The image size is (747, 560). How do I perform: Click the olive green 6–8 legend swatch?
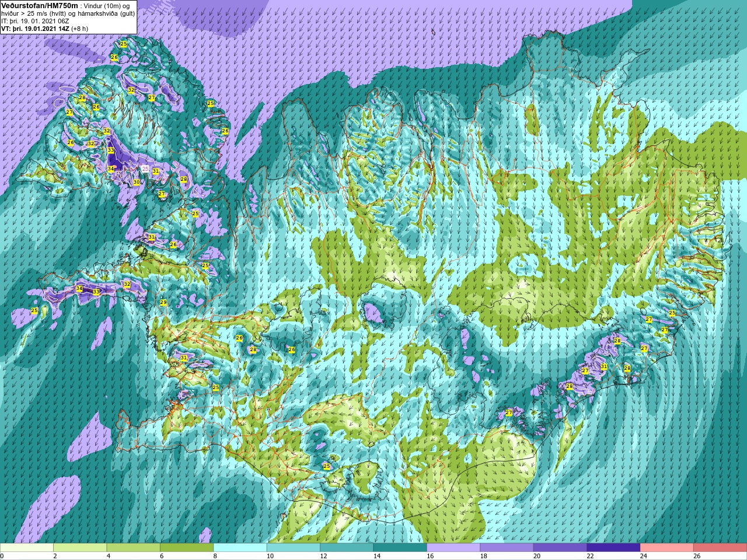click(x=187, y=548)
